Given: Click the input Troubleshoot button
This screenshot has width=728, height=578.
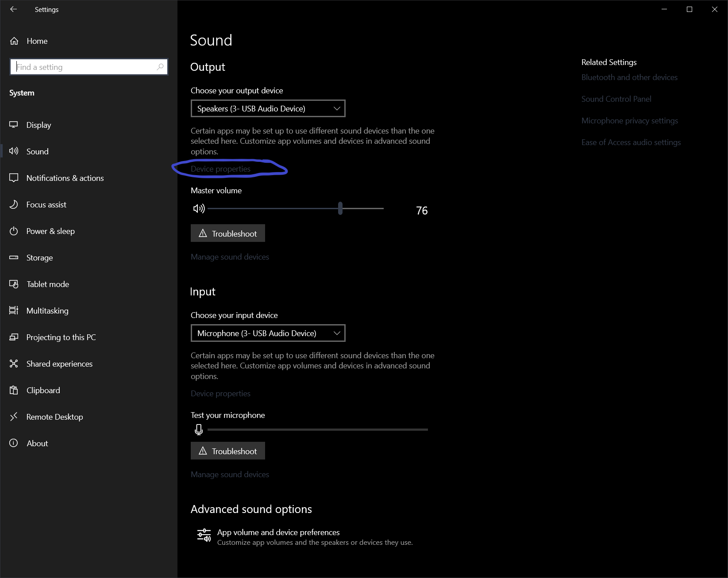Looking at the screenshot, I should click(228, 451).
